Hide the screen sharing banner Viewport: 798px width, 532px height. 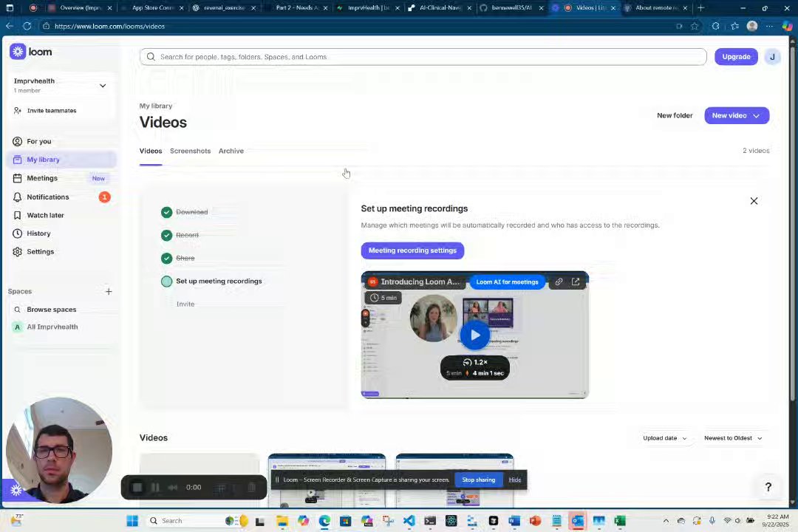click(514, 480)
